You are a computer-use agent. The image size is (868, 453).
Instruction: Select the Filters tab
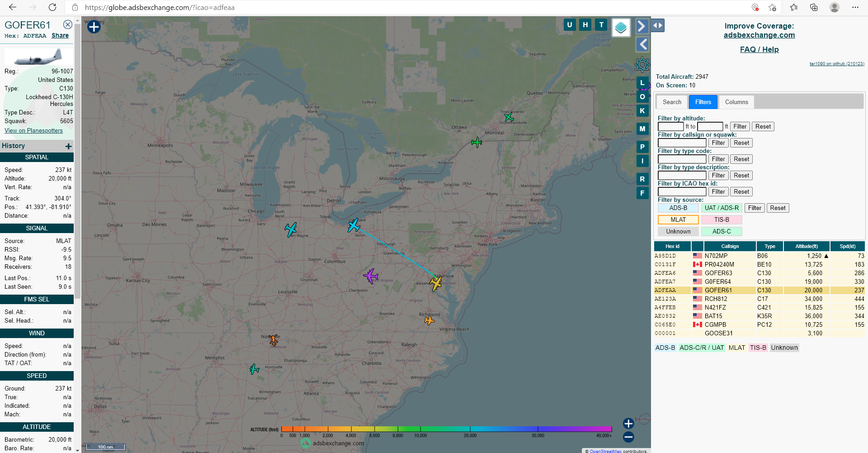coord(703,102)
